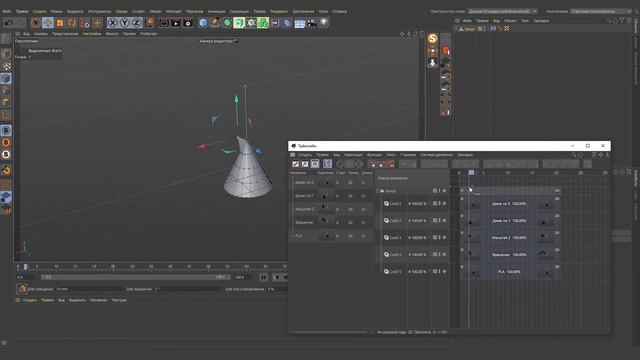Open the layout selection dropdown at top right

[x=600, y=11]
